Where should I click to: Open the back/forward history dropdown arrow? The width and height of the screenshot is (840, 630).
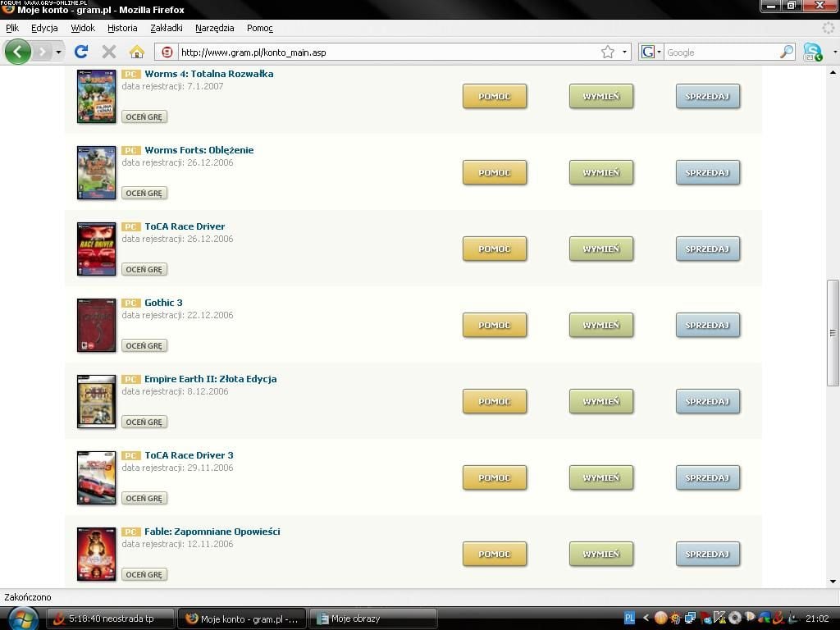point(58,52)
